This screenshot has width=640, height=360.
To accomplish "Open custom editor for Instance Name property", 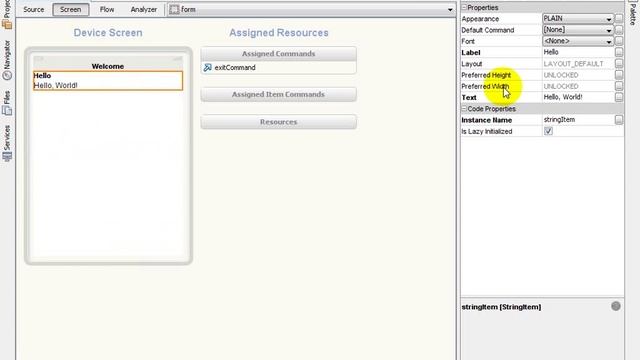I will tap(619, 120).
